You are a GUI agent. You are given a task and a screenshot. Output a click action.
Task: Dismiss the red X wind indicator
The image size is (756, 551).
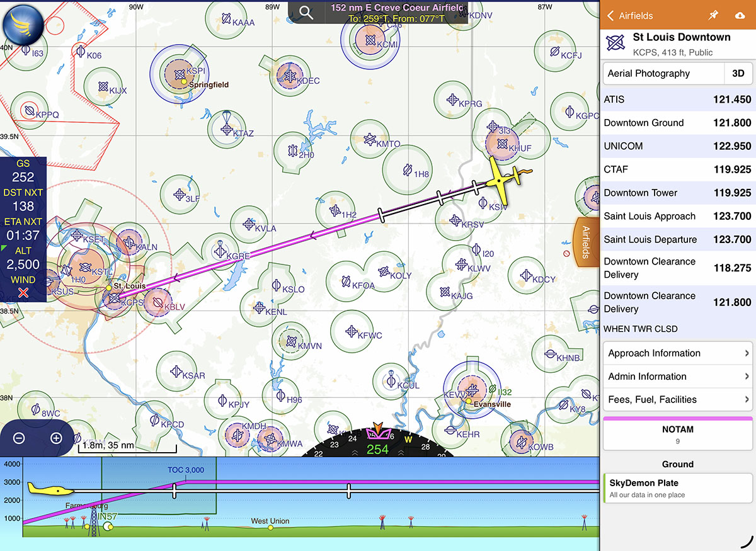pyautogui.click(x=23, y=293)
